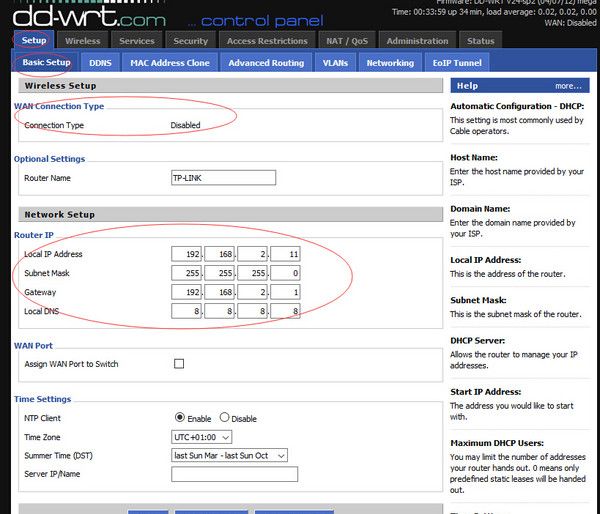Open the Setup main tab
Image resolution: width=600 pixels, height=514 pixels.
(x=34, y=41)
